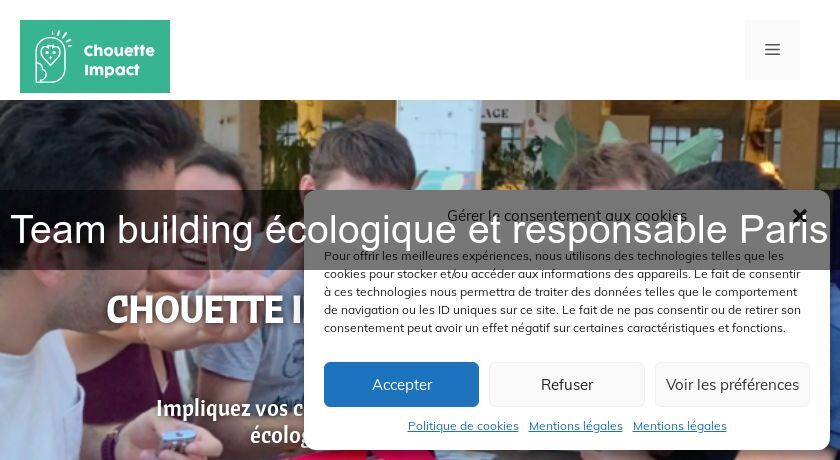Open the last Mentions légales link

click(679, 426)
